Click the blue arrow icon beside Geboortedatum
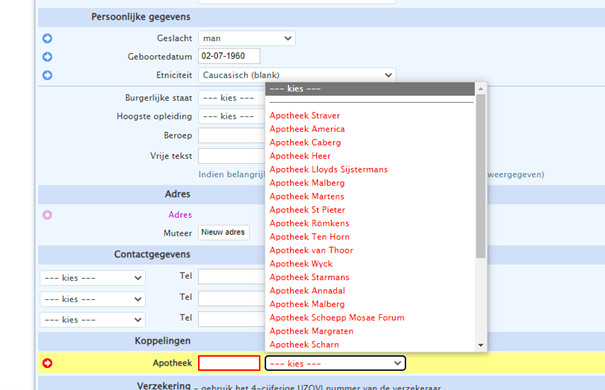 coord(47,57)
